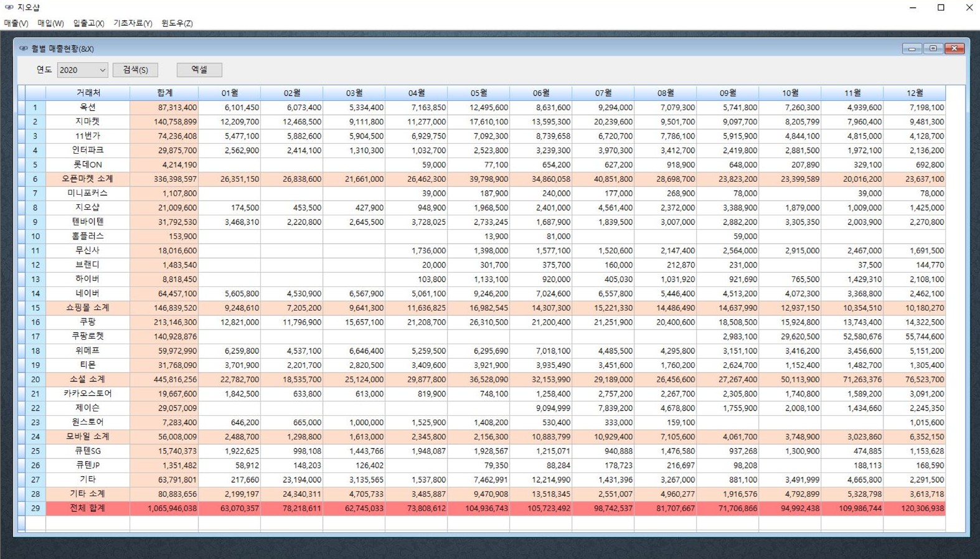The width and height of the screenshot is (980, 559).
Task: Click the 지오샵 app icon in title bar
Action: point(9,7)
